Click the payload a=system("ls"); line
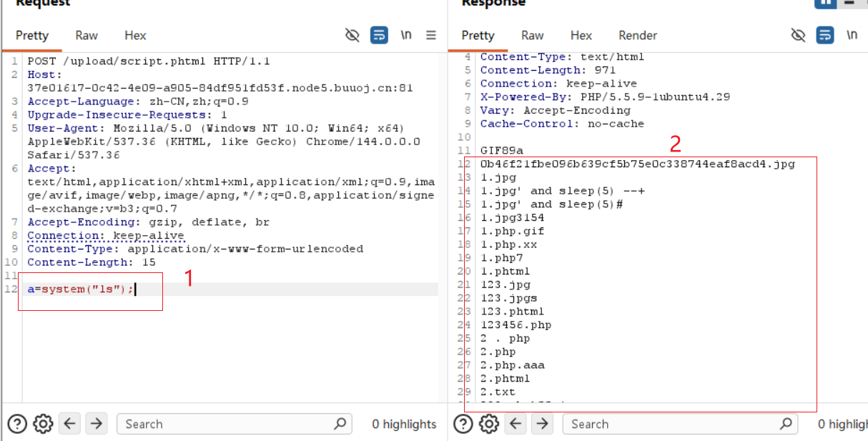 (x=81, y=289)
